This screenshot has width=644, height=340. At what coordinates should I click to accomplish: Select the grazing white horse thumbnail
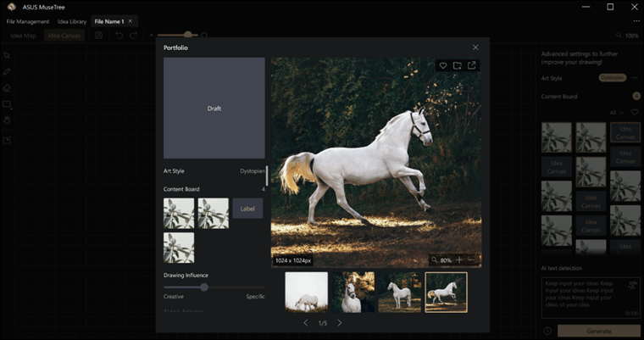coord(307,293)
